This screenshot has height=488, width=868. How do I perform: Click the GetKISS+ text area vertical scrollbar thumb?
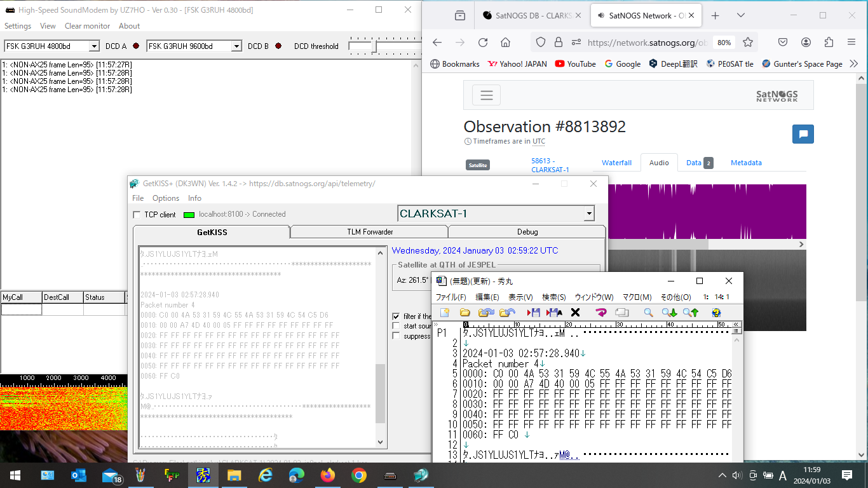381,393
